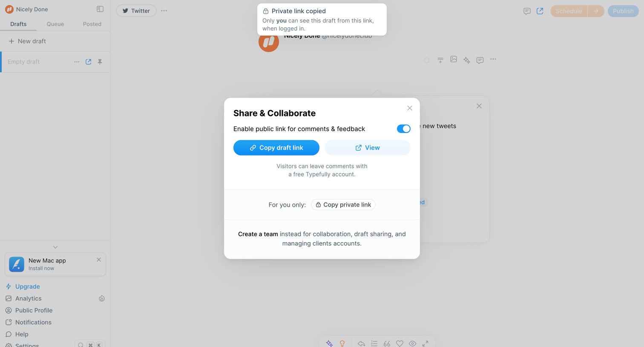Click the Copy draft link button

click(x=276, y=148)
